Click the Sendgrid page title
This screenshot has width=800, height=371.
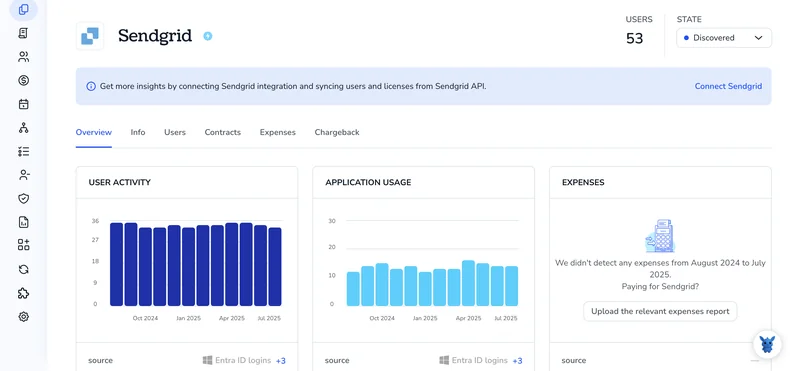155,36
